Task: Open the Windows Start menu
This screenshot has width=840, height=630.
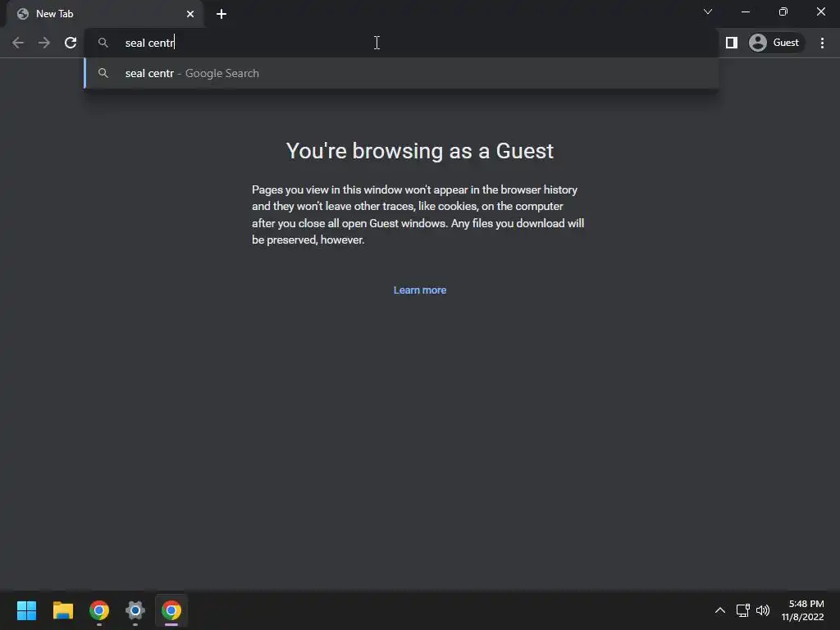Action: point(26,610)
